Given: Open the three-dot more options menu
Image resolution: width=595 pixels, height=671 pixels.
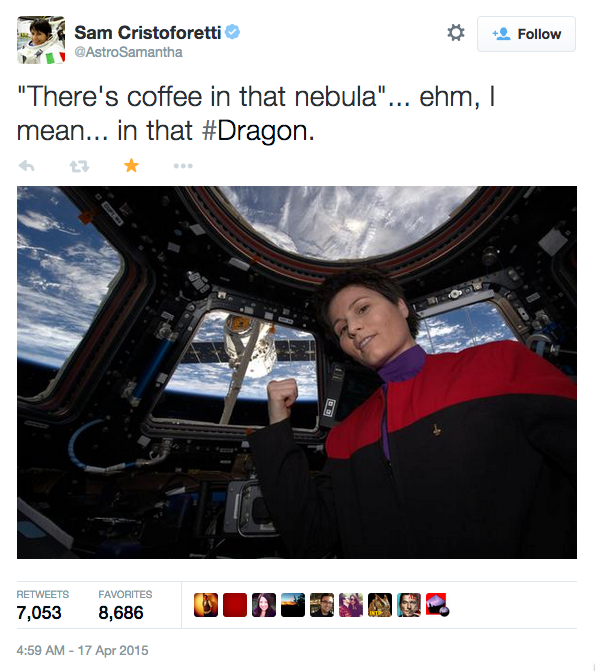Looking at the screenshot, I should pyautogui.click(x=183, y=166).
